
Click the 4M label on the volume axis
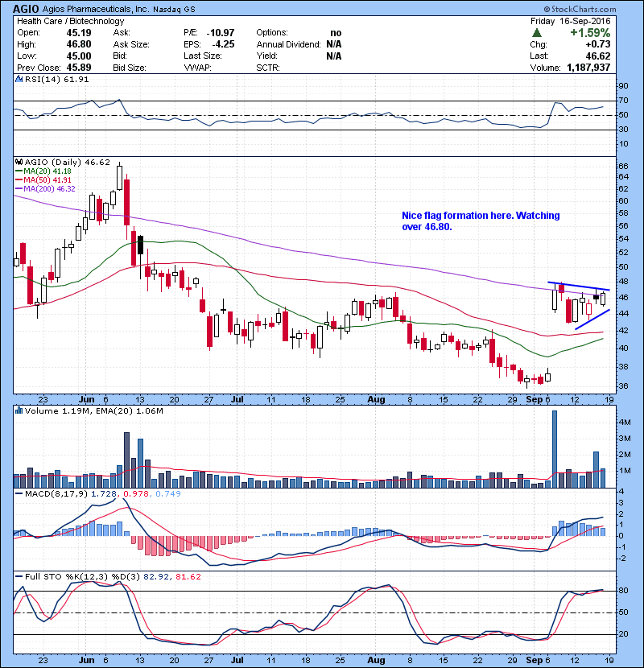pyautogui.click(x=625, y=422)
